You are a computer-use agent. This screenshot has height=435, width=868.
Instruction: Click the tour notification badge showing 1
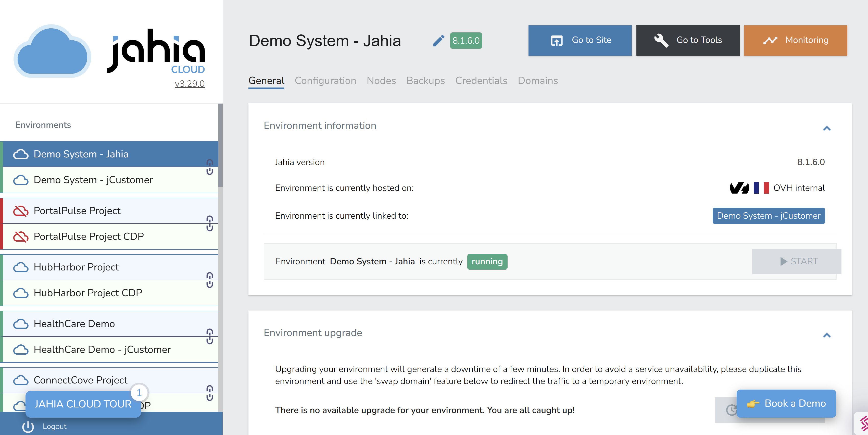pyautogui.click(x=139, y=393)
